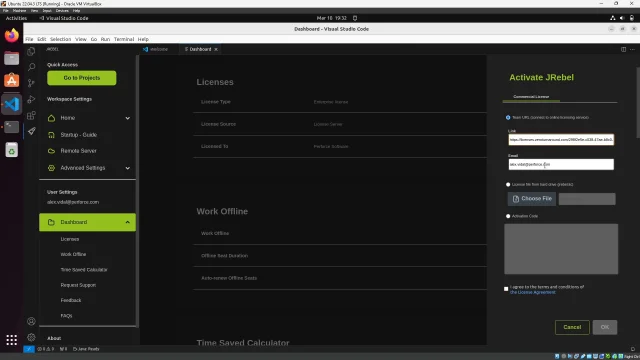This screenshot has width=640, height=360.
Task: Open the Trash dock icon
Action: 11,150
